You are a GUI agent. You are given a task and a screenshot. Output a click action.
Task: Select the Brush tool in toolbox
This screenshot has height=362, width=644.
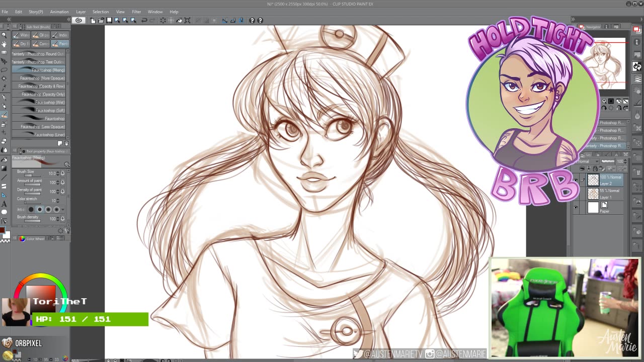(x=4, y=114)
